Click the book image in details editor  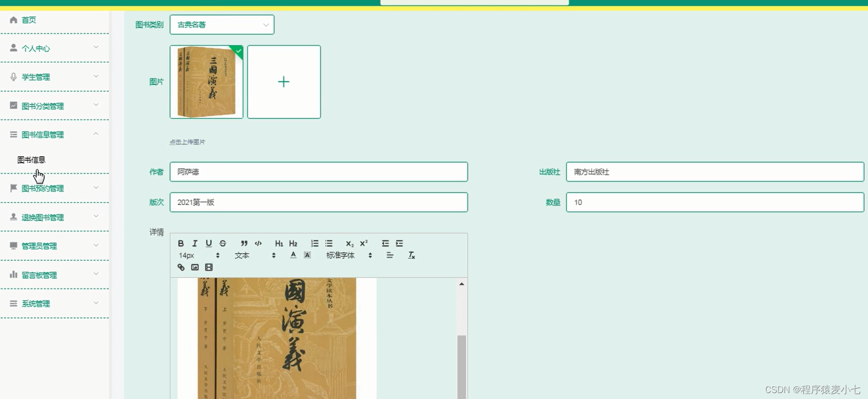tap(277, 338)
